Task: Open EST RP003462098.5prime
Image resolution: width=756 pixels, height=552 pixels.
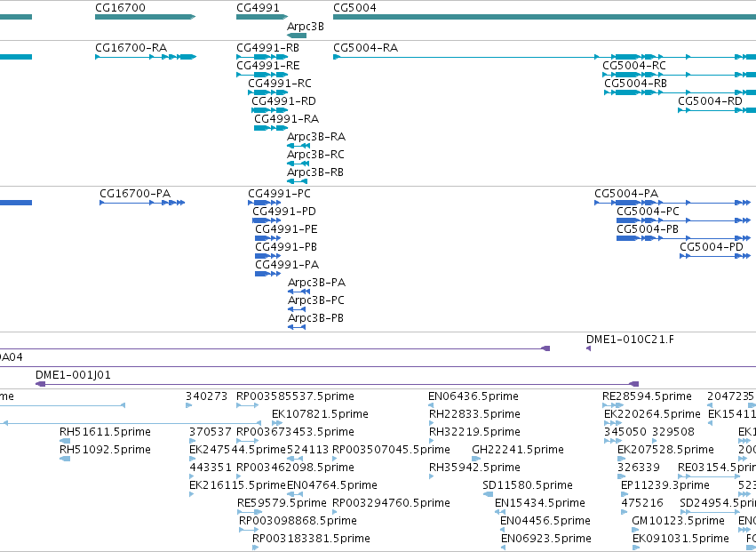Action: (295, 468)
